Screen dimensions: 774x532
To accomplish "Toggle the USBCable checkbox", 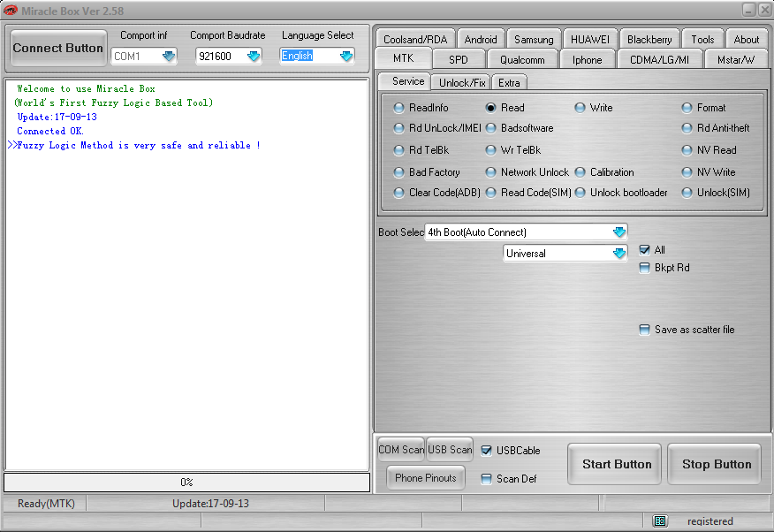I will tap(487, 451).
